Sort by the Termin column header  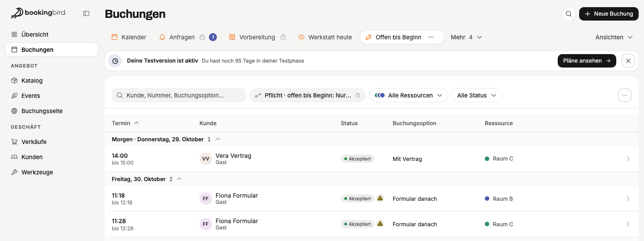tap(125, 123)
